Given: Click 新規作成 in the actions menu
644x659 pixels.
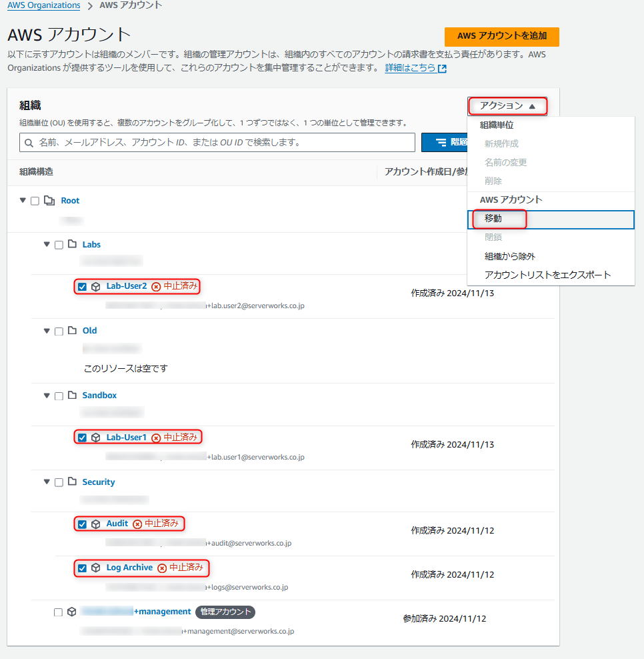Looking at the screenshot, I should point(550,143).
